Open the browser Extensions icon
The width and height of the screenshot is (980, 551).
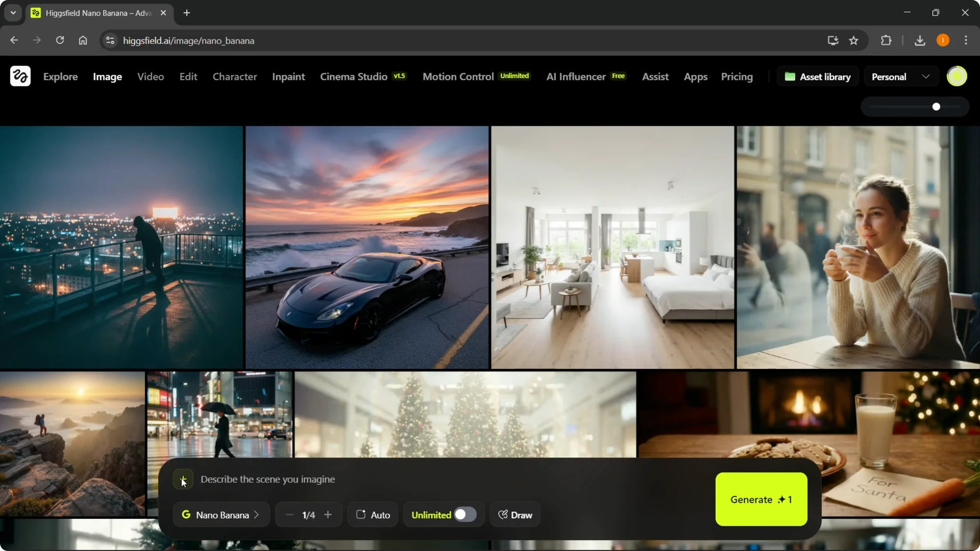887,40
